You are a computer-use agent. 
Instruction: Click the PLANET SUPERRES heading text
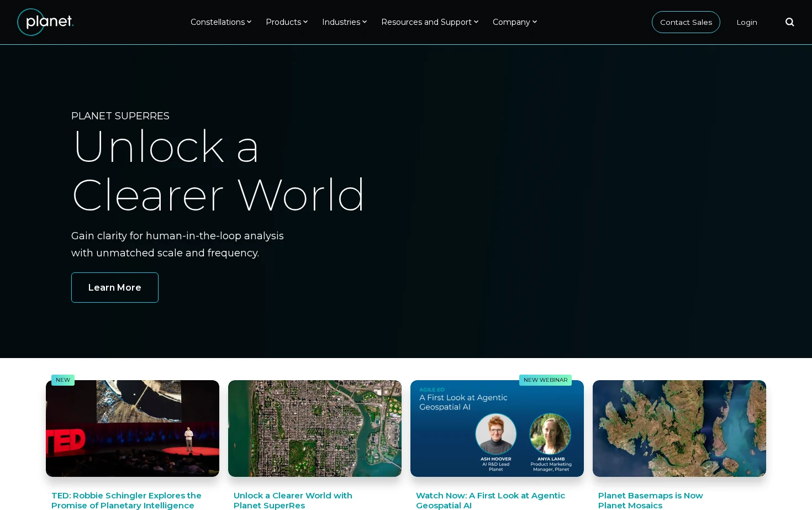pos(120,116)
